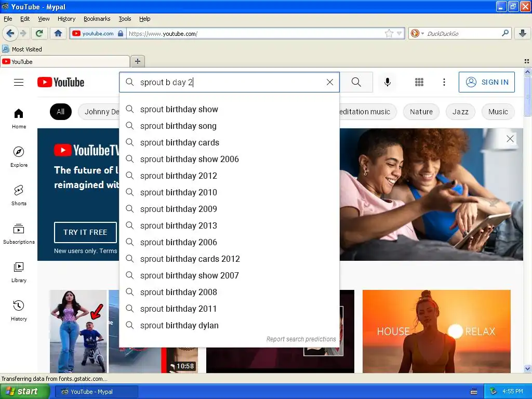
Task: Open YouTube hamburger guide menu
Action: tap(19, 82)
